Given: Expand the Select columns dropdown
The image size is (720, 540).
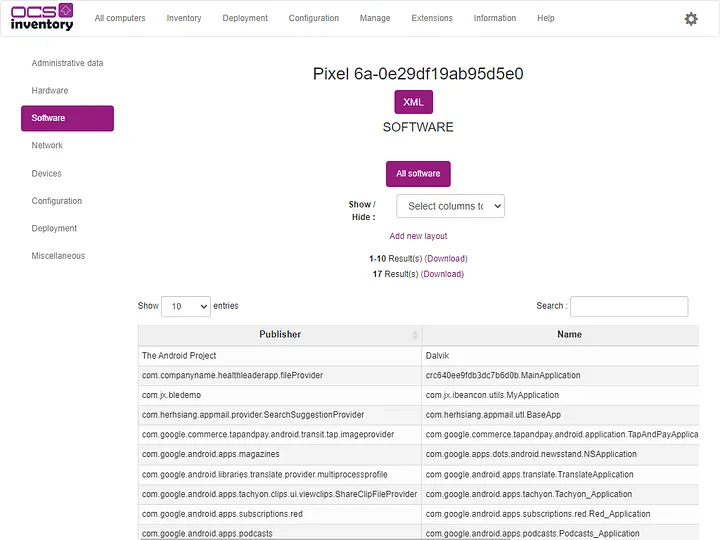Looking at the screenshot, I should click(450, 206).
